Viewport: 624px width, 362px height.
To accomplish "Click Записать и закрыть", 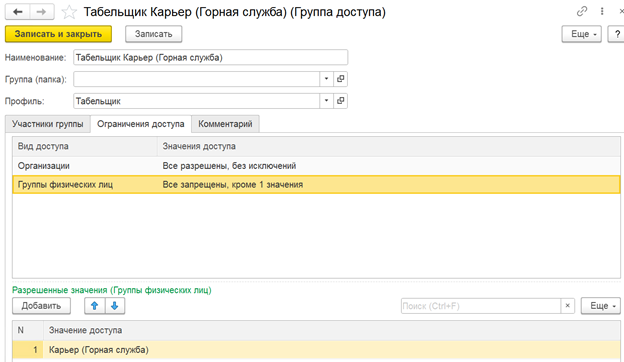I will [58, 34].
